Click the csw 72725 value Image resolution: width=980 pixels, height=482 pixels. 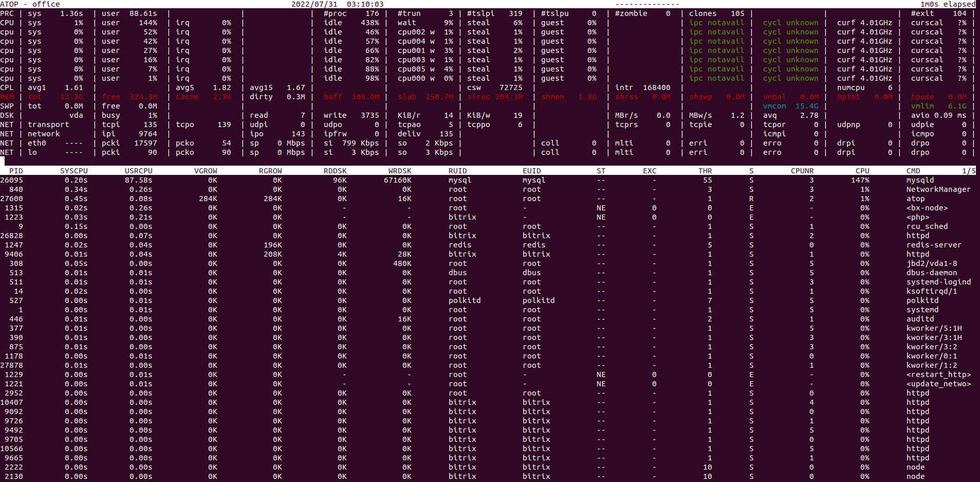point(495,87)
